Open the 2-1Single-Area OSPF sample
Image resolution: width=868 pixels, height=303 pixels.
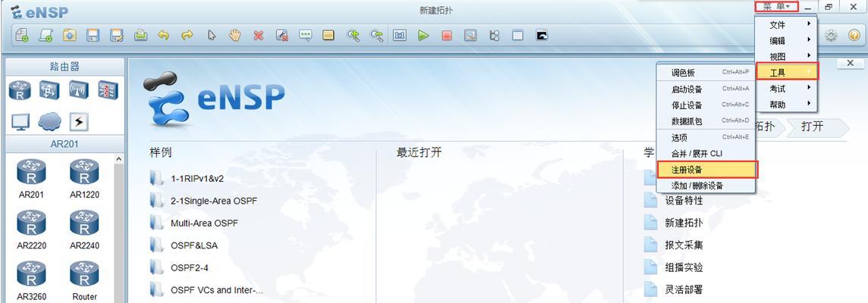(x=204, y=201)
